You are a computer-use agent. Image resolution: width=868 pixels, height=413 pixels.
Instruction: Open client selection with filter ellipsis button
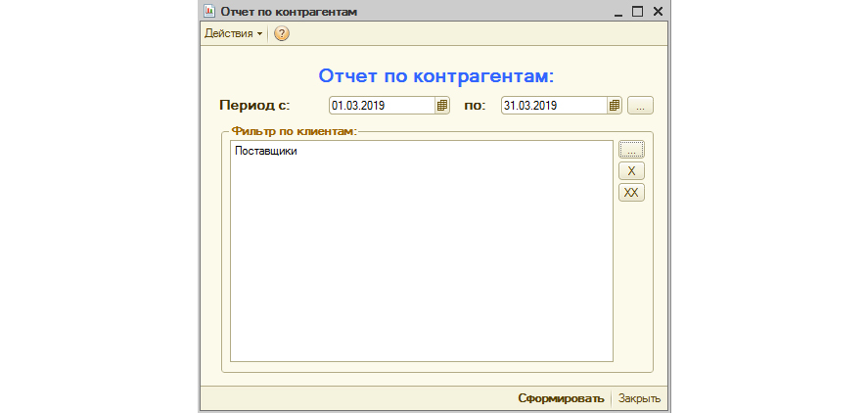[631, 150]
